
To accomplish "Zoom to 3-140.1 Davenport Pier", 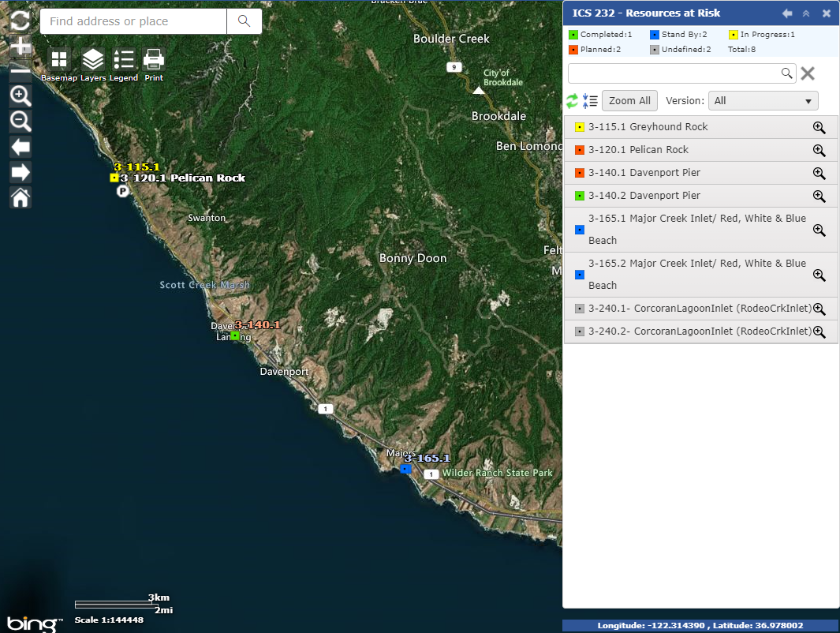I will point(819,174).
